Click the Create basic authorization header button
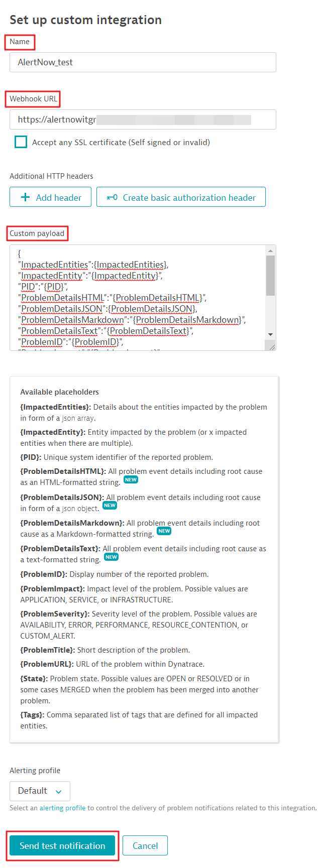The image size is (325, 868). tap(181, 197)
